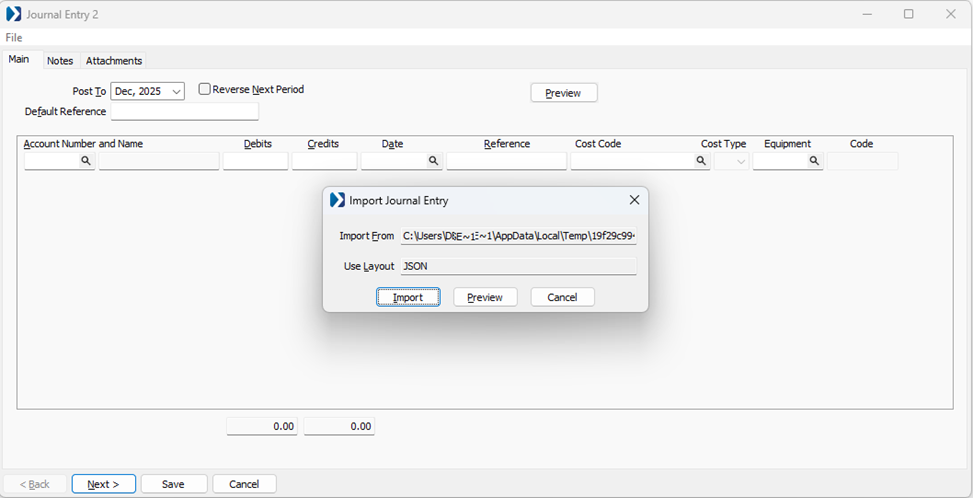Screen dimensions: 973x498
Task: Enable the Reverse Next Period checkbox
Action: point(205,89)
